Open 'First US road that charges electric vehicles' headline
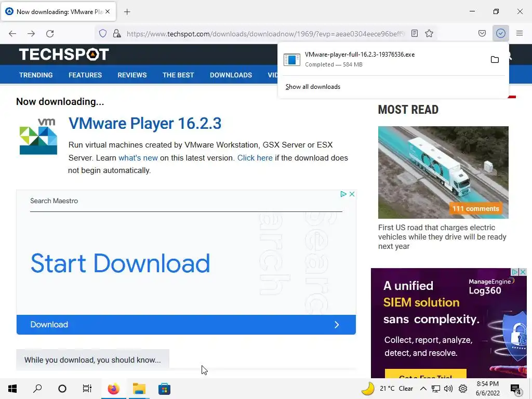This screenshot has width=532, height=399. click(x=442, y=237)
